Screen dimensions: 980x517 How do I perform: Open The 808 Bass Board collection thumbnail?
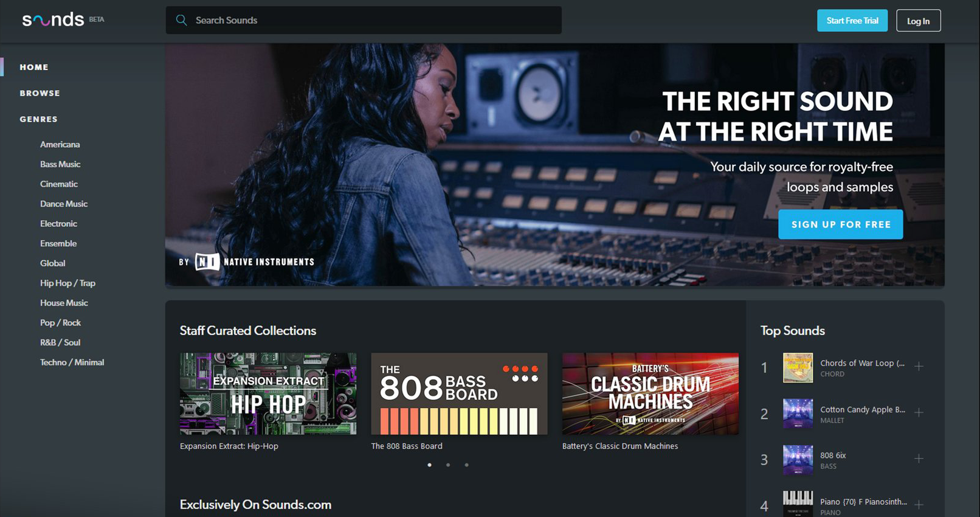click(459, 394)
